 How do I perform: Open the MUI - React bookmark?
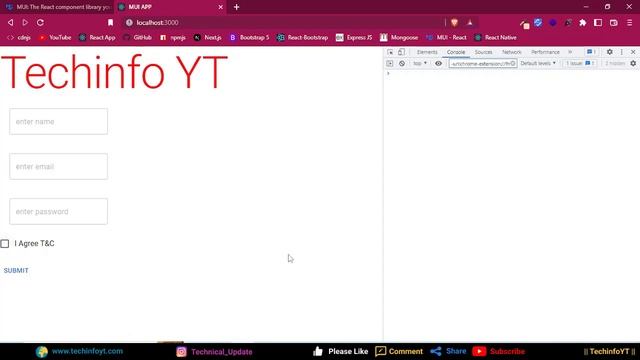[x=446, y=38]
